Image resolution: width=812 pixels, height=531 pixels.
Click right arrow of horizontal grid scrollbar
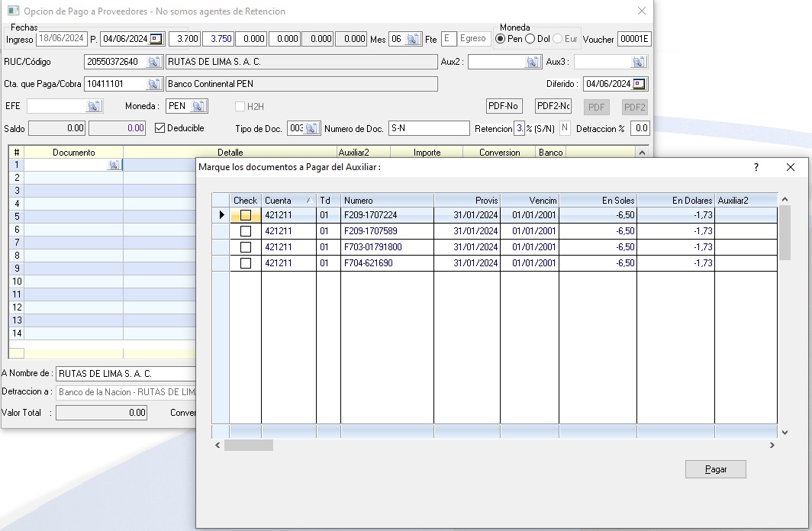772,445
